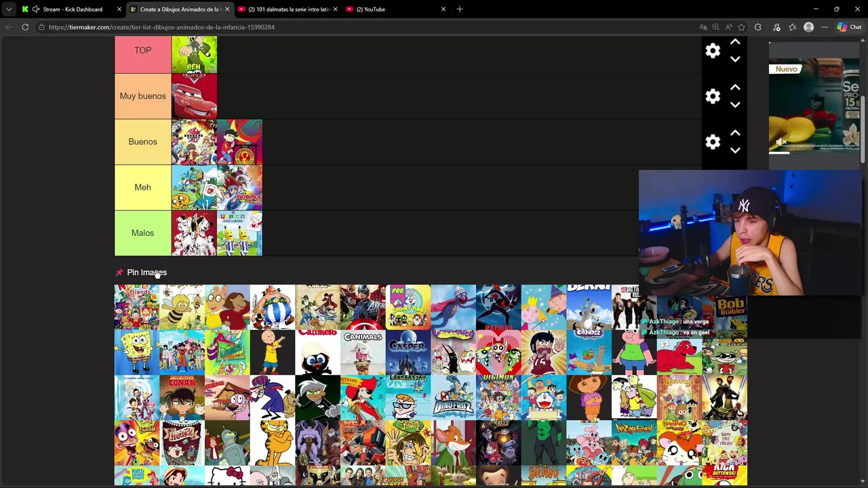The width and height of the screenshot is (868, 488).
Task: Switch to the Stream - Kick Dashboard tab
Action: pyautogui.click(x=72, y=9)
